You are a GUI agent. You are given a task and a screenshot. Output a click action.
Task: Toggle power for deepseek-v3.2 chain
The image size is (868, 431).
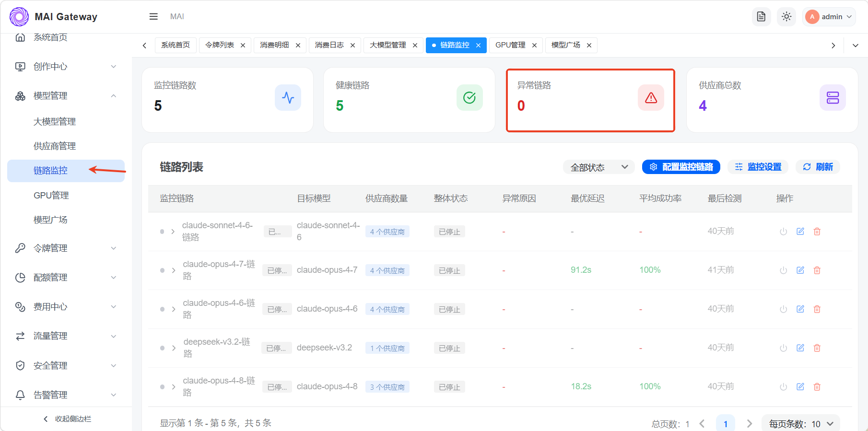tap(784, 348)
